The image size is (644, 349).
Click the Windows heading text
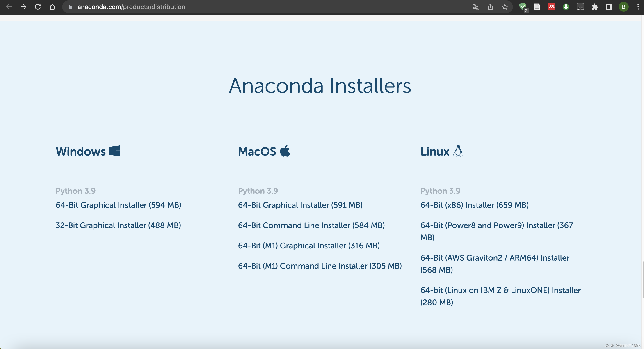click(x=81, y=152)
